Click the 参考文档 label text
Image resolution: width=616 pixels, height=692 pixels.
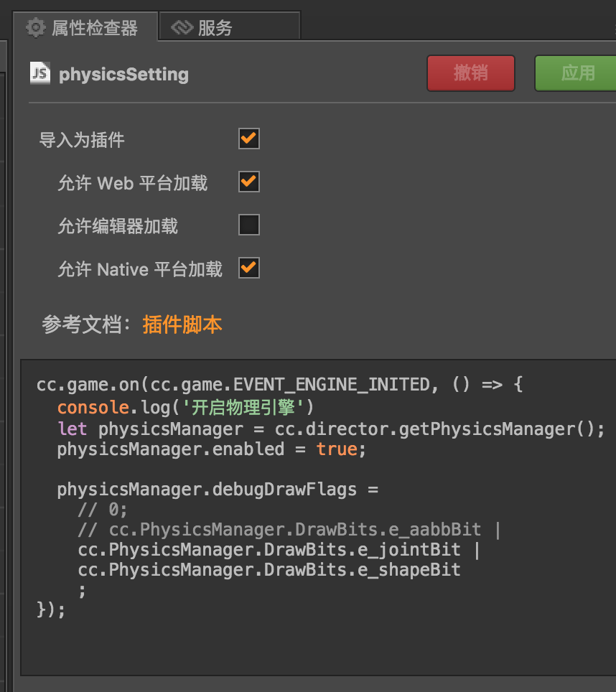coord(86,325)
